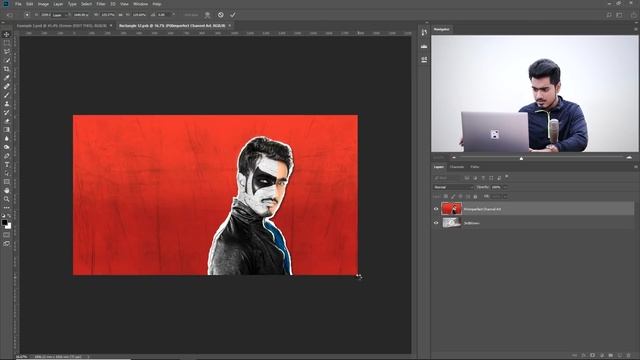The width and height of the screenshot is (640, 360).
Task: Commit the transform with the checkmark icon
Action: [x=233, y=15]
